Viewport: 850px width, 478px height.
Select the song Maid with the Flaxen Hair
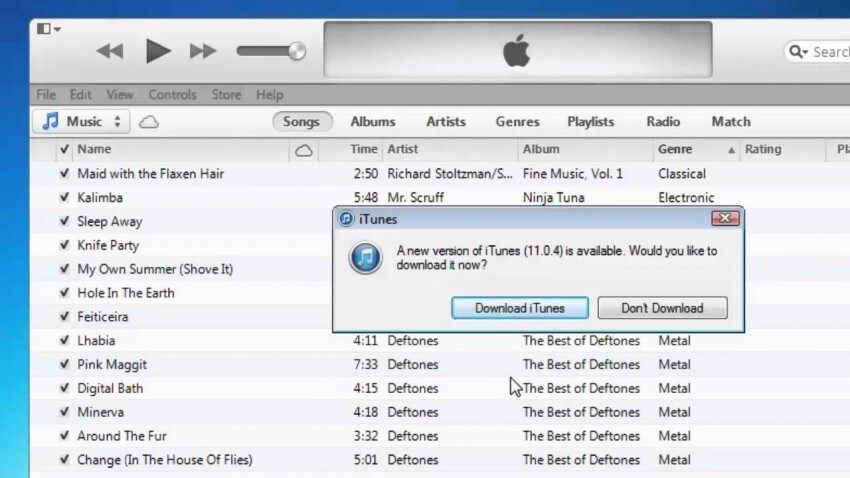point(150,173)
